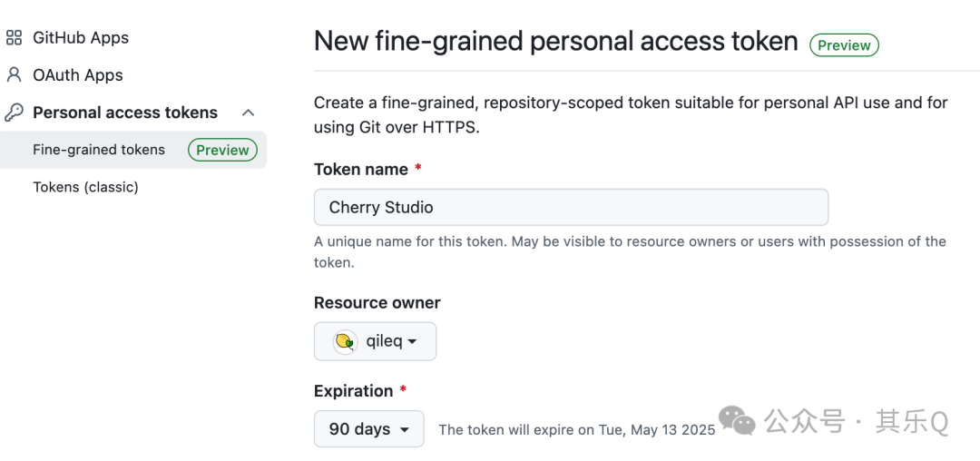
Task: Open the 90 days Expiration dropdown
Action: 368,429
